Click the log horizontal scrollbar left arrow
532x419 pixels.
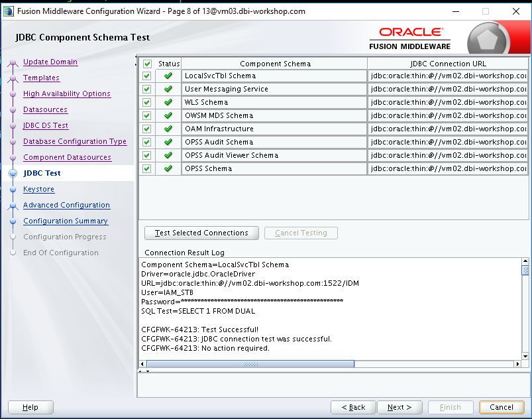(142, 364)
